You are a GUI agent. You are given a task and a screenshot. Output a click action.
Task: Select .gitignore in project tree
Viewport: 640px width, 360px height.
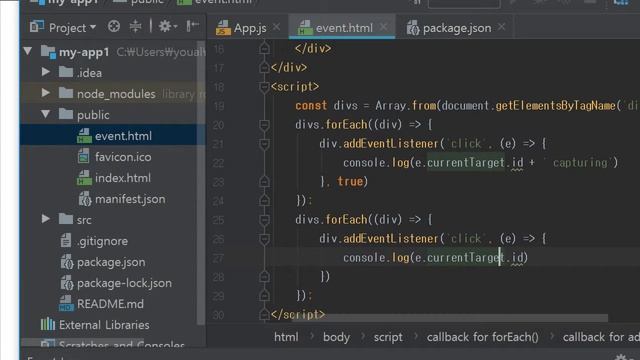click(x=102, y=241)
